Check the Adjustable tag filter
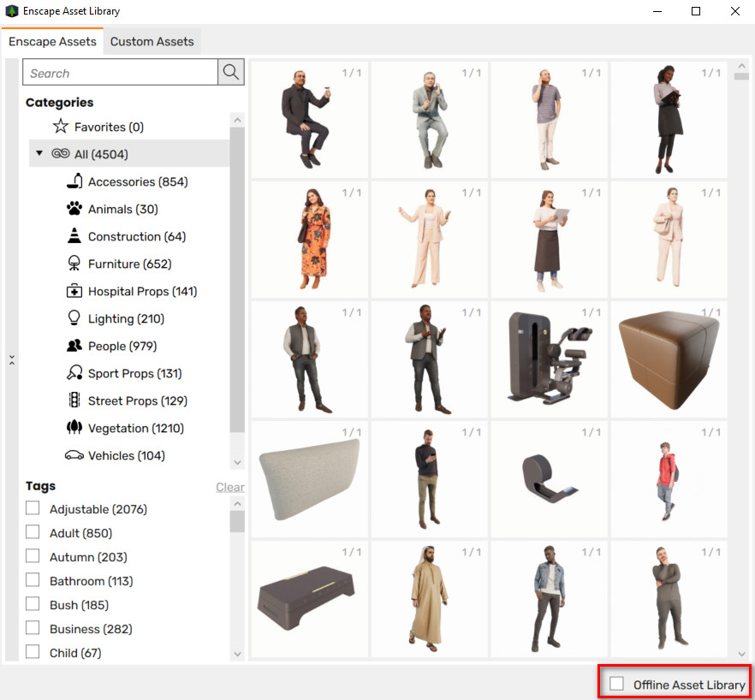 [33, 508]
